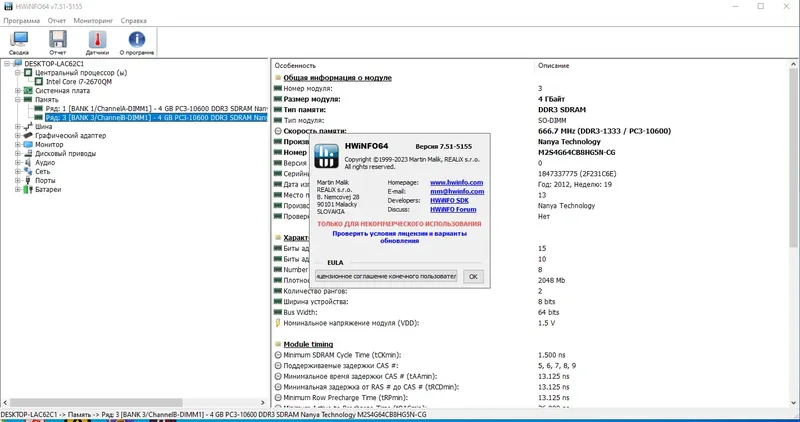
Task: Click the Монитор display icon
Action: click(x=28, y=144)
